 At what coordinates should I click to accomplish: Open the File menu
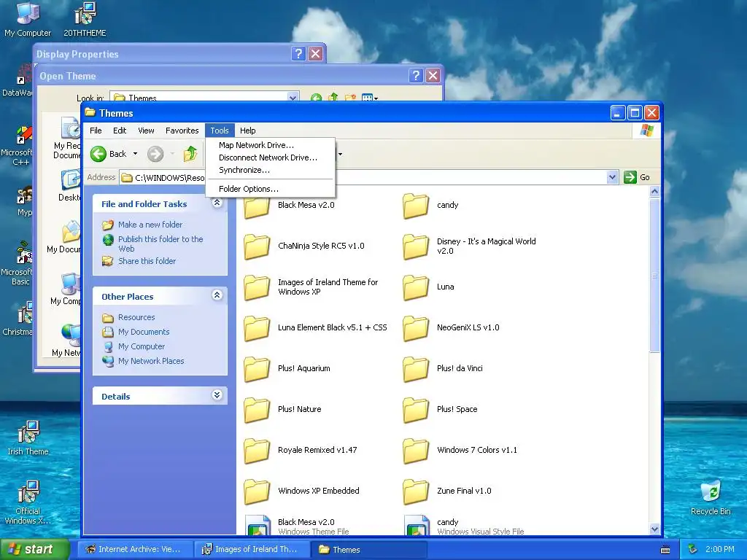click(96, 131)
